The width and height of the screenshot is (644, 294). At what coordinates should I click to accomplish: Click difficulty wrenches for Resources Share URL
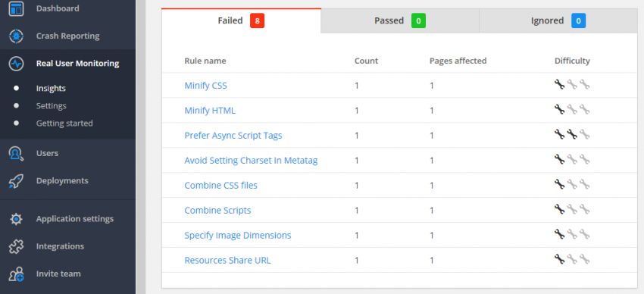tap(572, 259)
